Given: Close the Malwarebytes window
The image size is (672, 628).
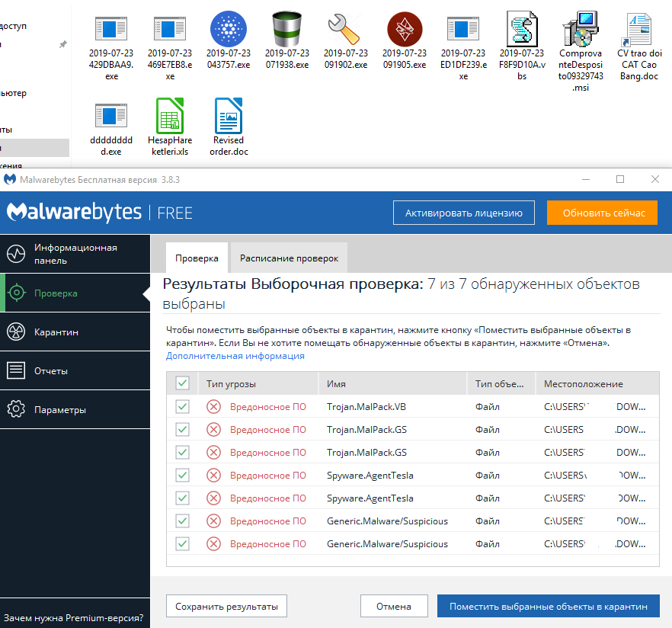Looking at the screenshot, I should (x=655, y=179).
